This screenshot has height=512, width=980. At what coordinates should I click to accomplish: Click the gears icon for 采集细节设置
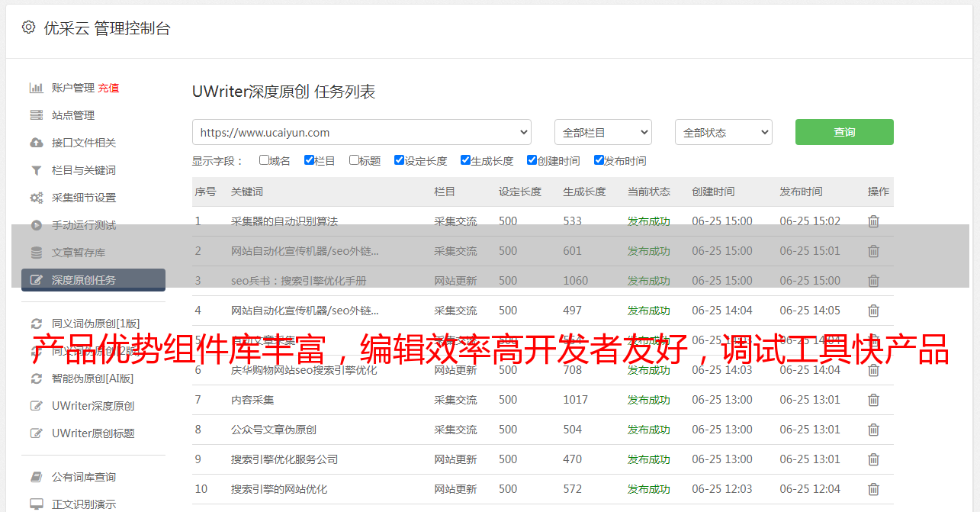point(36,198)
